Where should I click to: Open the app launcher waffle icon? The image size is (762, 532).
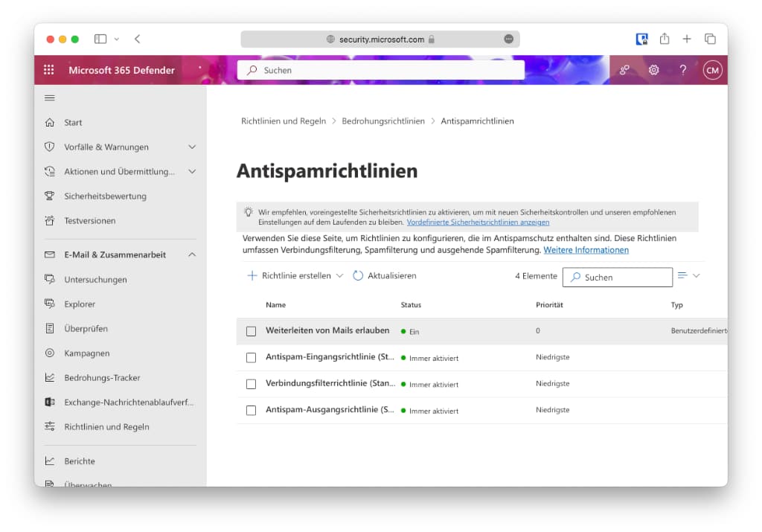click(49, 70)
